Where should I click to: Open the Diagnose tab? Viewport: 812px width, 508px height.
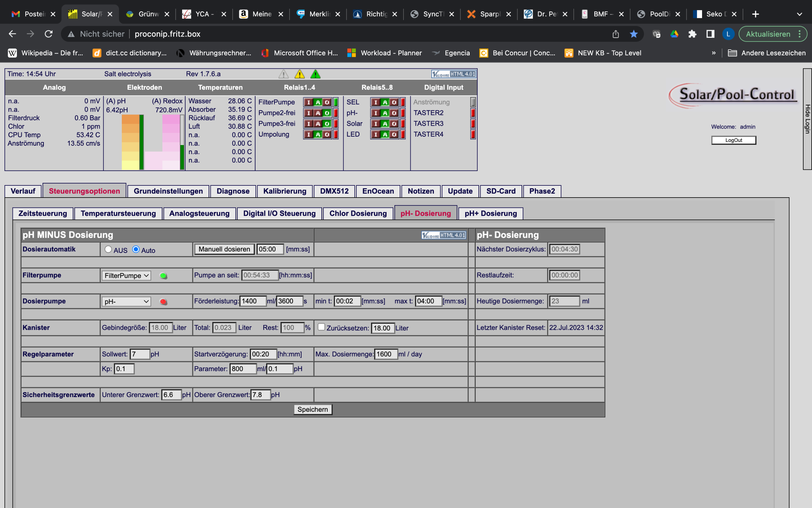pyautogui.click(x=233, y=191)
